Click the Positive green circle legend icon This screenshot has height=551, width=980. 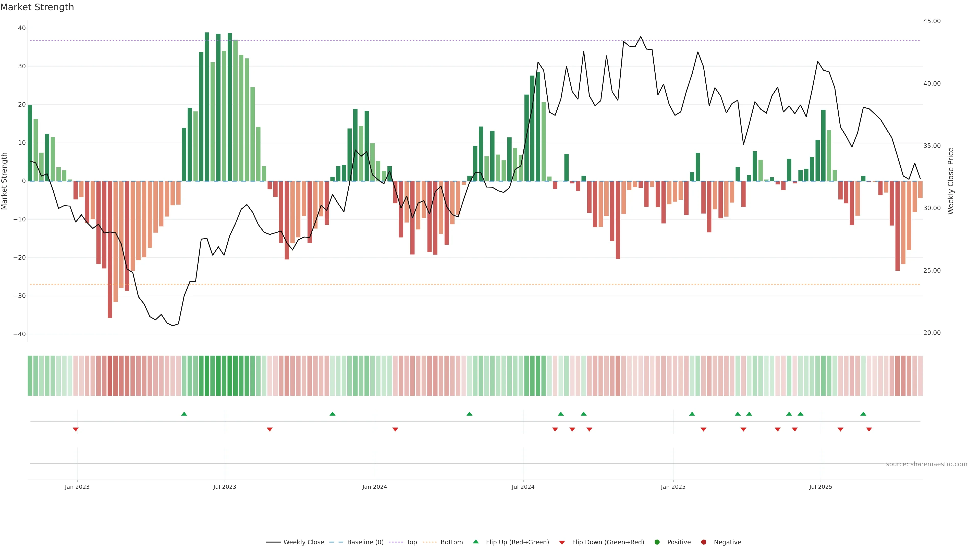click(657, 542)
